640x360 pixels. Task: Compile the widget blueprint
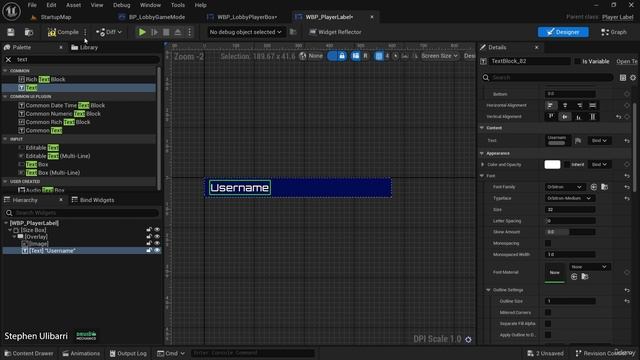(x=63, y=32)
